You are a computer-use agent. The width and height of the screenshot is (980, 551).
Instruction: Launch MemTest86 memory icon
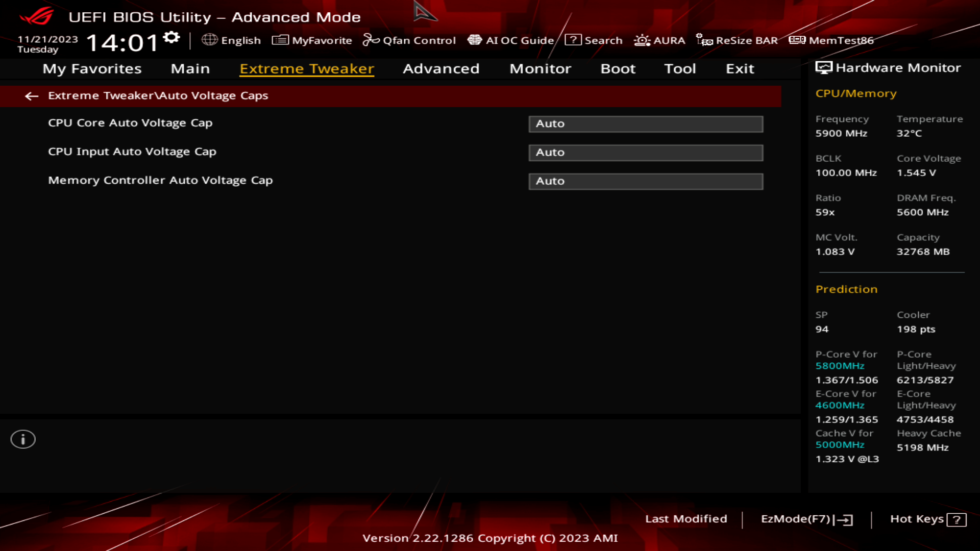pyautogui.click(x=797, y=40)
